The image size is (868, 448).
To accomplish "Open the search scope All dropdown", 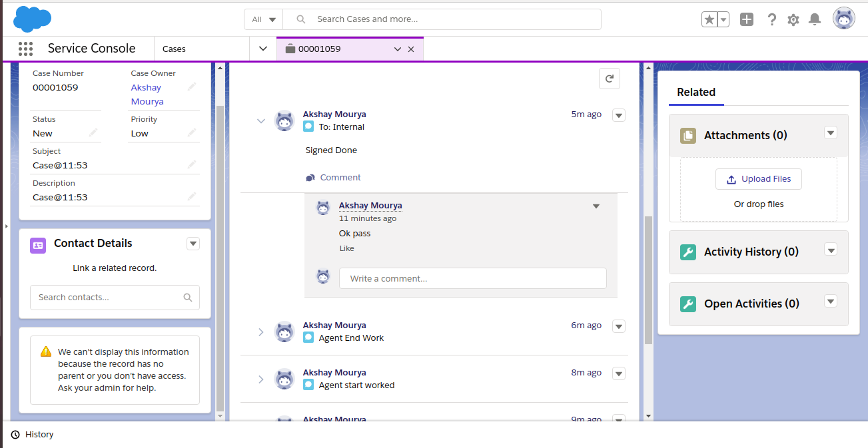I will 264,19.
